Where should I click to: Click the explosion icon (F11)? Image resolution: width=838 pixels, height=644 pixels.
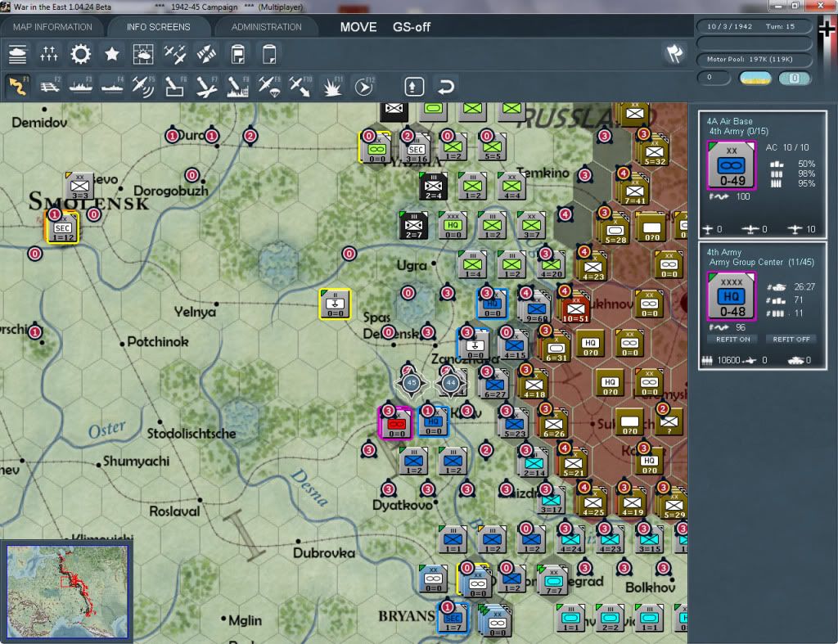pos(332,86)
